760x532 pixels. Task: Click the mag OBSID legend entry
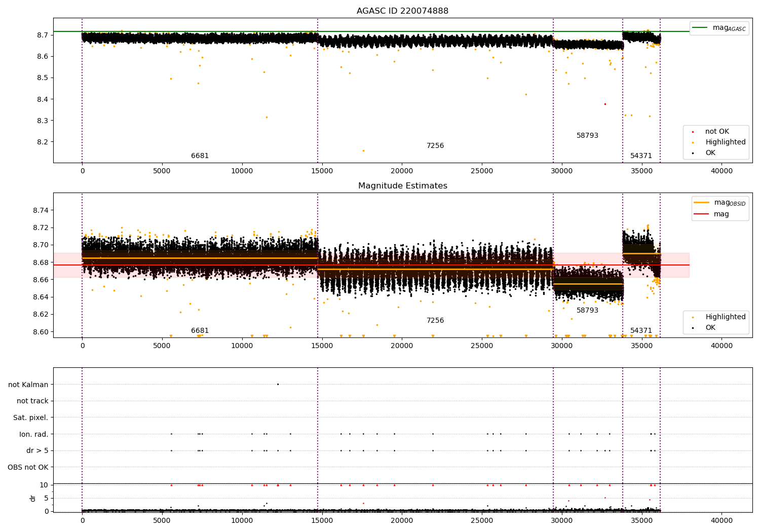(720, 203)
